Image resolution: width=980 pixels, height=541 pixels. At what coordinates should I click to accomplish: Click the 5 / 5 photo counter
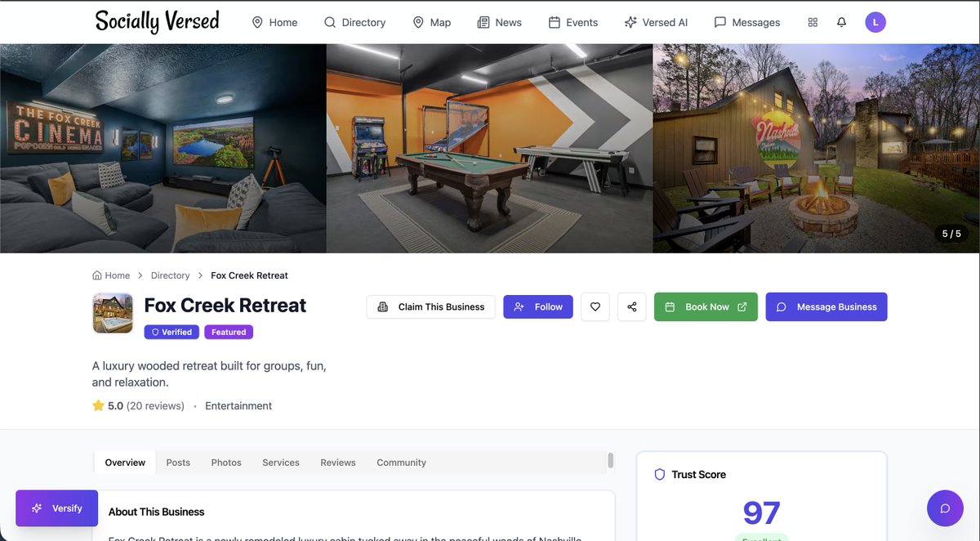pos(951,234)
